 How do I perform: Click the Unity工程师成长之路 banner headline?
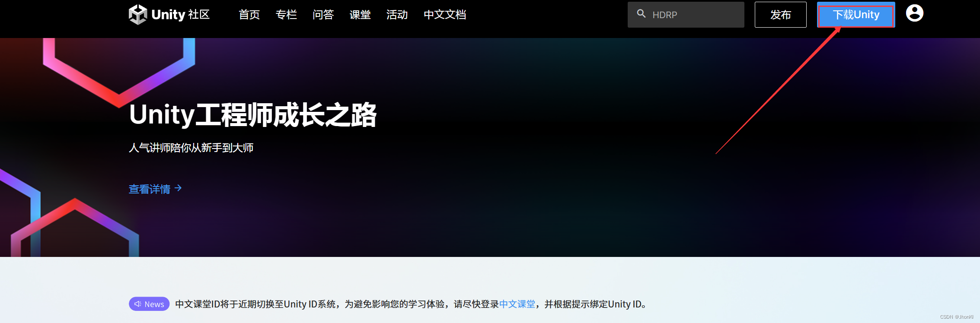tap(253, 115)
